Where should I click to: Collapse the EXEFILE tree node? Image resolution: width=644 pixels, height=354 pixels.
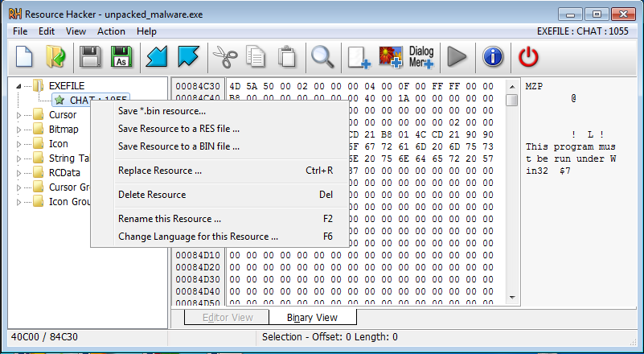point(18,86)
